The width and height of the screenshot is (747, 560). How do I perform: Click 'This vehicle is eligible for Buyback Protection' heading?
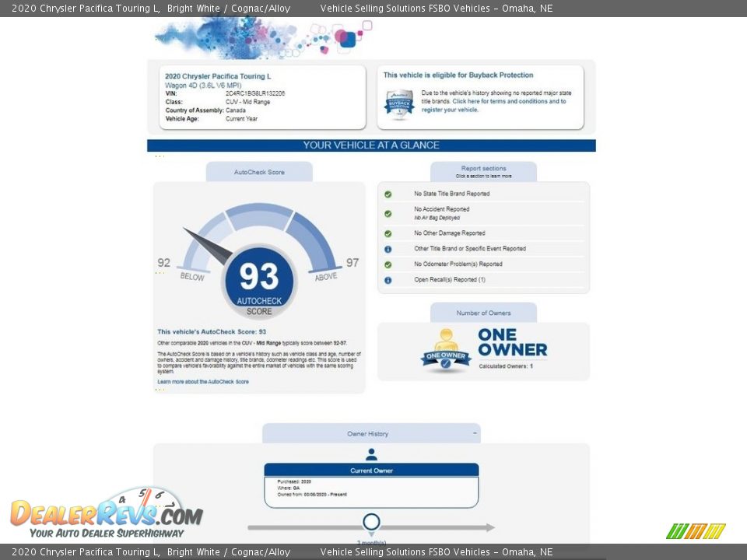click(x=458, y=75)
